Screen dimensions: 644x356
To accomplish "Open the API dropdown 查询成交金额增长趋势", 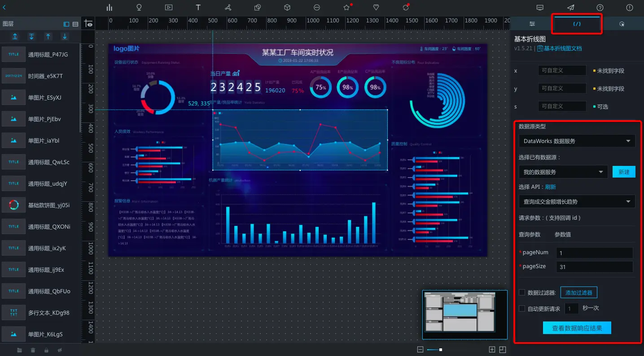I will pos(577,201).
